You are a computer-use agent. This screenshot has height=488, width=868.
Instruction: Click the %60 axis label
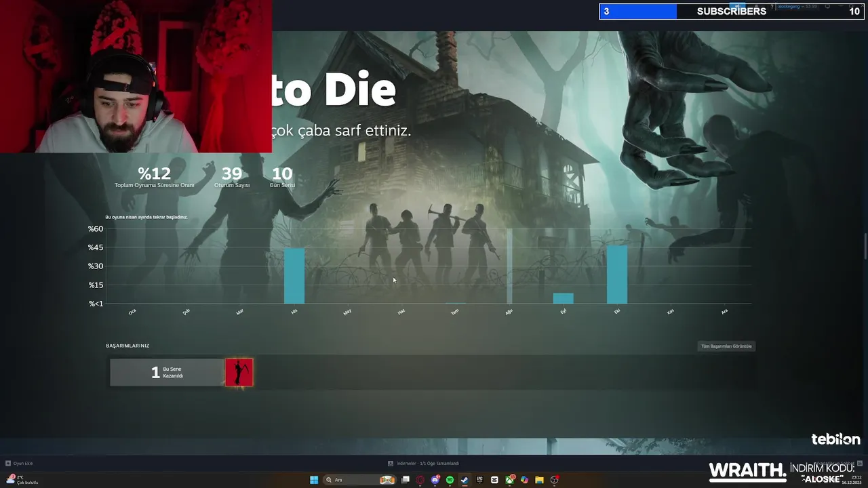(96, 229)
